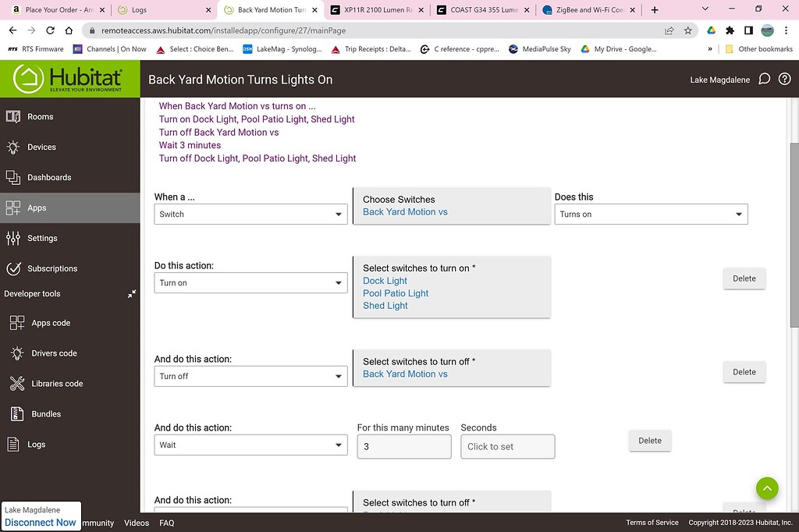The height and width of the screenshot is (532, 799).
Task: Expand the Wait action dropdown
Action: click(x=250, y=445)
